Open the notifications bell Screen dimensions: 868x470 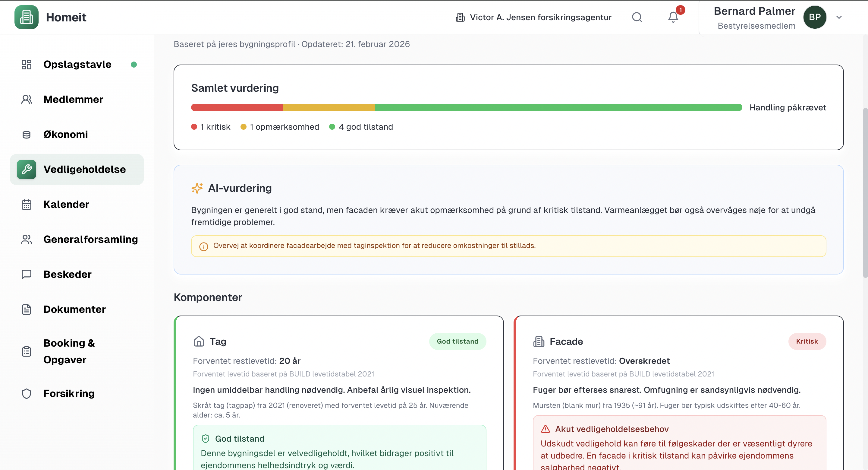tap(673, 17)
